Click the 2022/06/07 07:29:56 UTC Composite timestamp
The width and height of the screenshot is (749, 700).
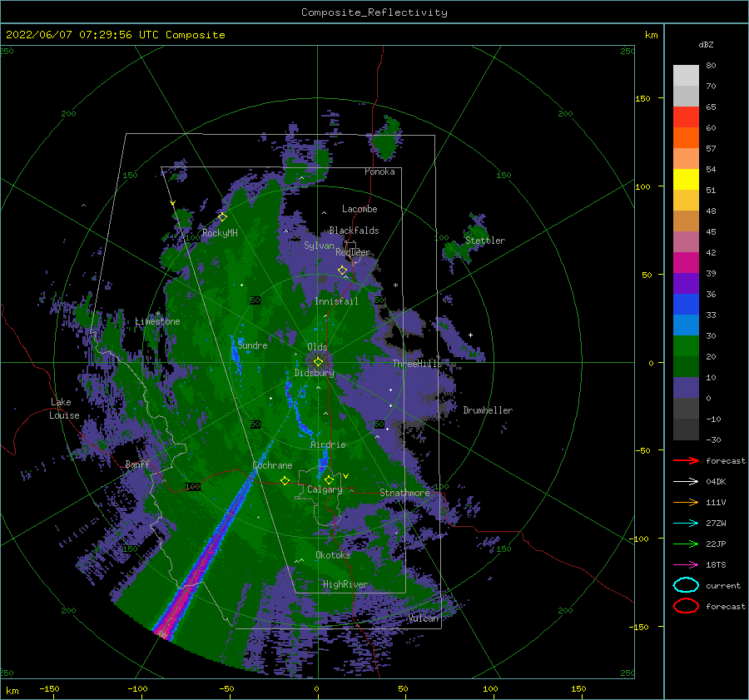pyautogui.click(x=115, y=35)
